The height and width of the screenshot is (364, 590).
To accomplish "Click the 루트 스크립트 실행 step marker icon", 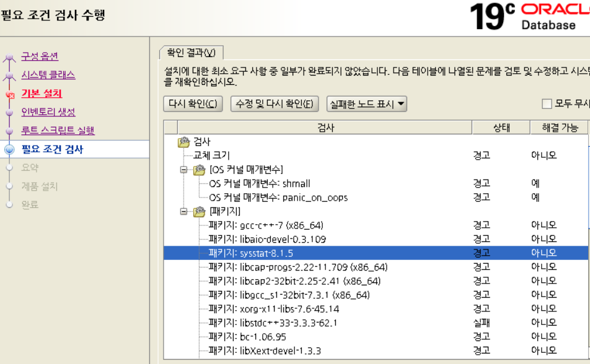I will [x=10, y=131].
